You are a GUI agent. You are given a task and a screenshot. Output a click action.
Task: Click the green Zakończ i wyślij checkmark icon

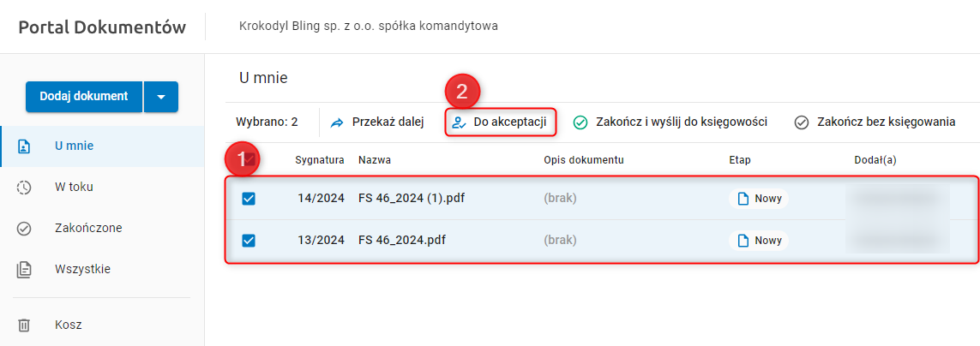(580, 122)
